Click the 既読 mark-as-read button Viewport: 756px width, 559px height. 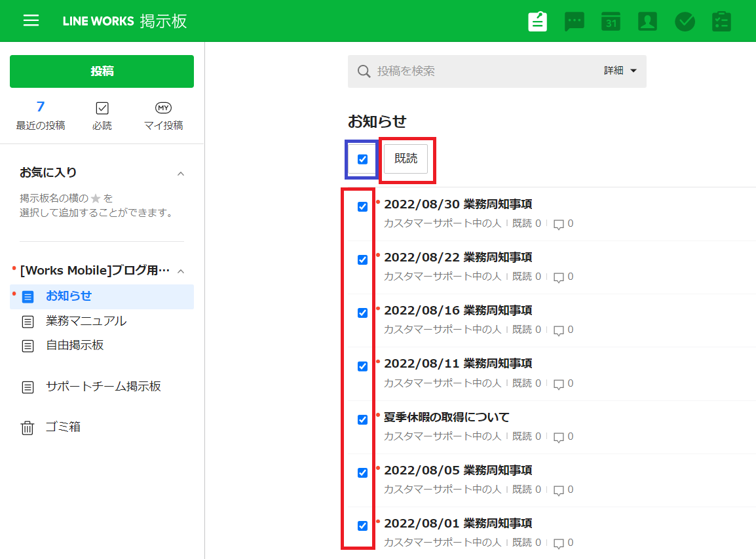pos(406,159)
